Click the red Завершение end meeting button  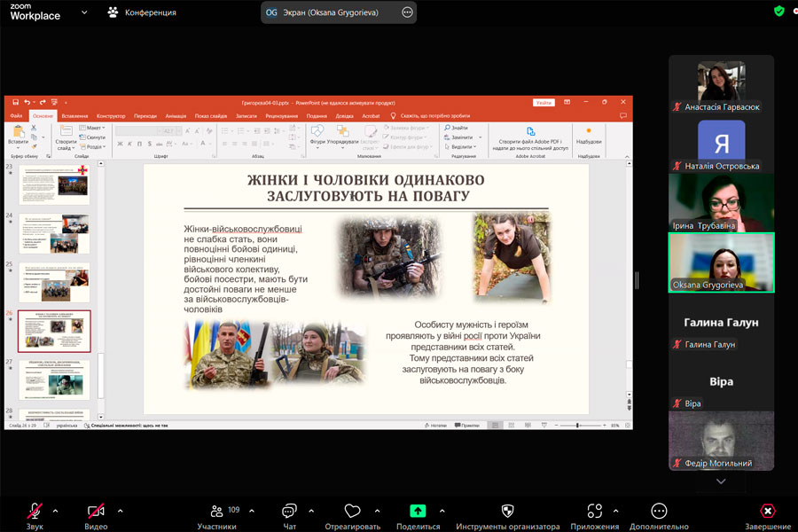768,512
